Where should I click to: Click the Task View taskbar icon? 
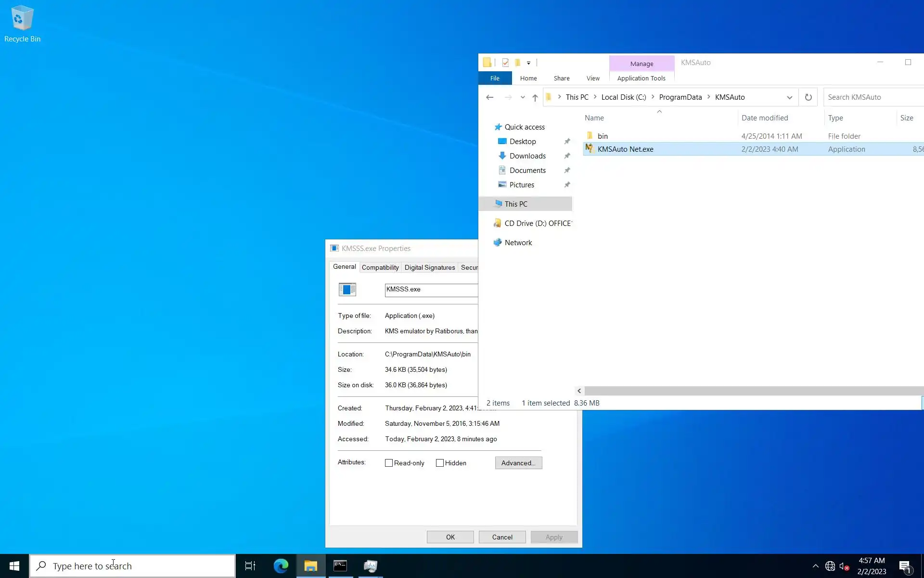click(250, 565)
